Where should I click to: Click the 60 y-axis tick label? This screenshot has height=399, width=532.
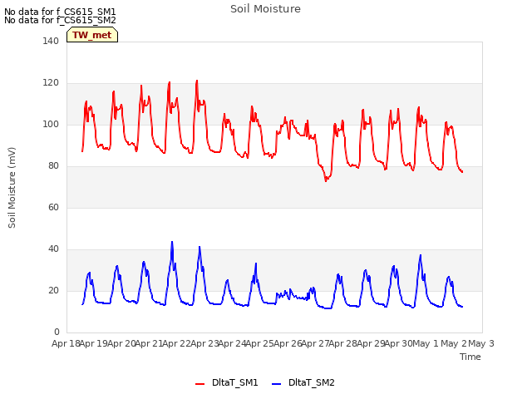[x=53, y=207]
